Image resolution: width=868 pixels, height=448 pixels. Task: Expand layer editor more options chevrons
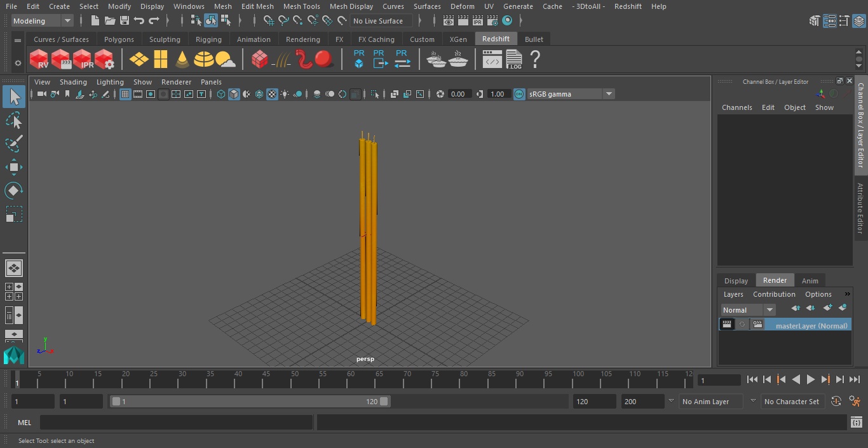(847, 294)
